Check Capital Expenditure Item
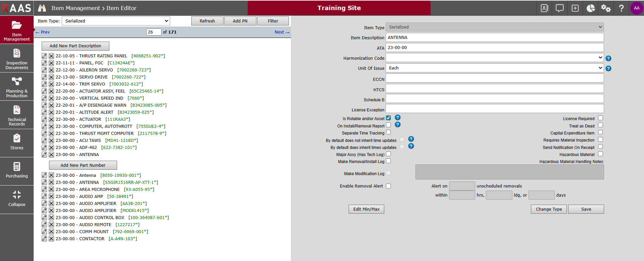The image size is (644, 261). coord(601,133)
